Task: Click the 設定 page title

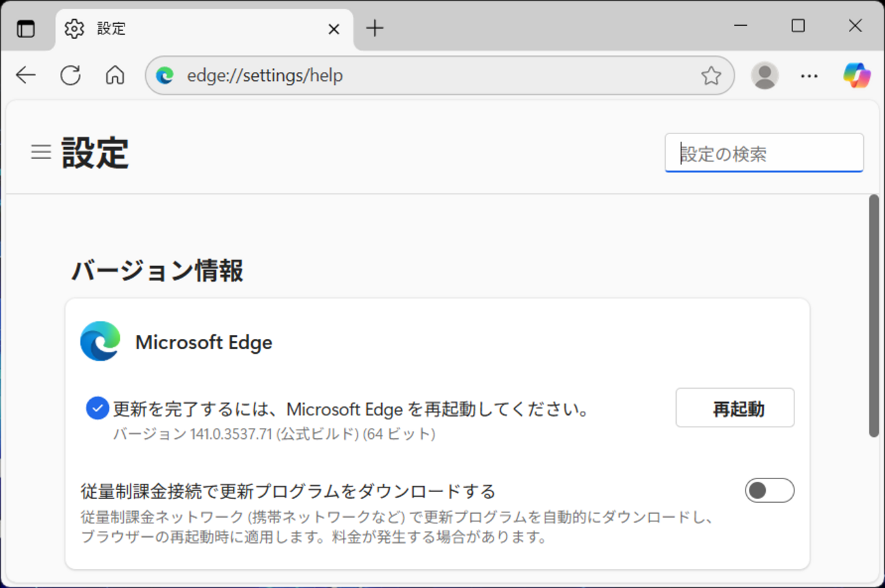Action: tap(95, 152)
